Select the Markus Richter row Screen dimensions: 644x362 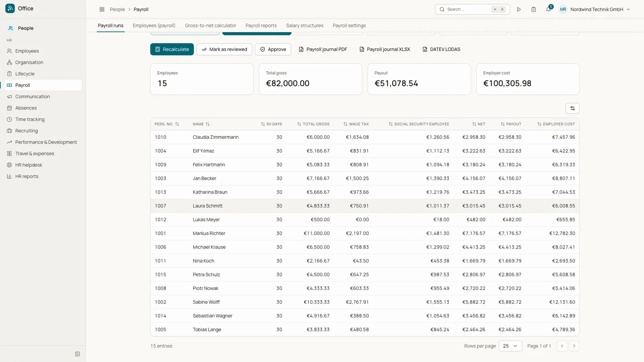365,233
